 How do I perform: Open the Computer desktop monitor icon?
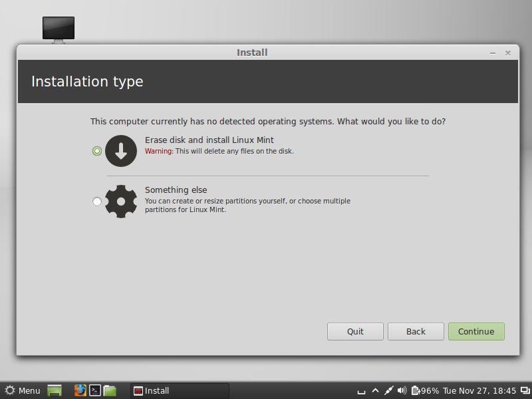pos(59,29)
